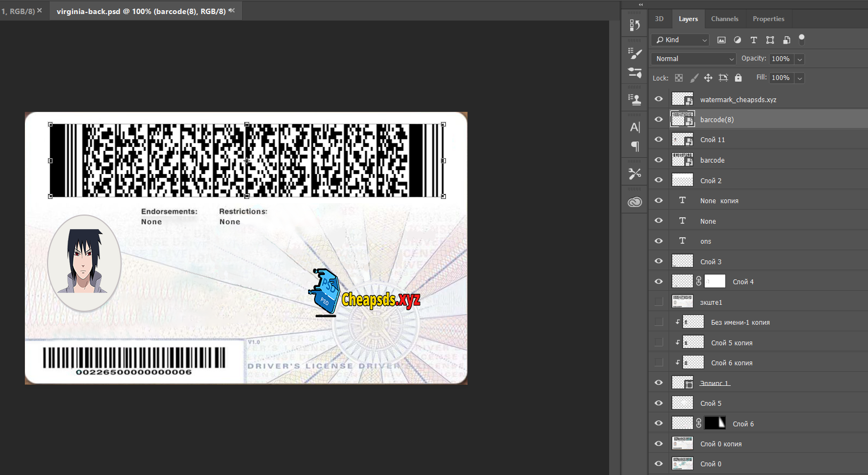Screen dimensions: 868x475
Task: Hide the watermark_cheapsds.xyz layer
Action: pyautogui.click(x=658, y=99)
